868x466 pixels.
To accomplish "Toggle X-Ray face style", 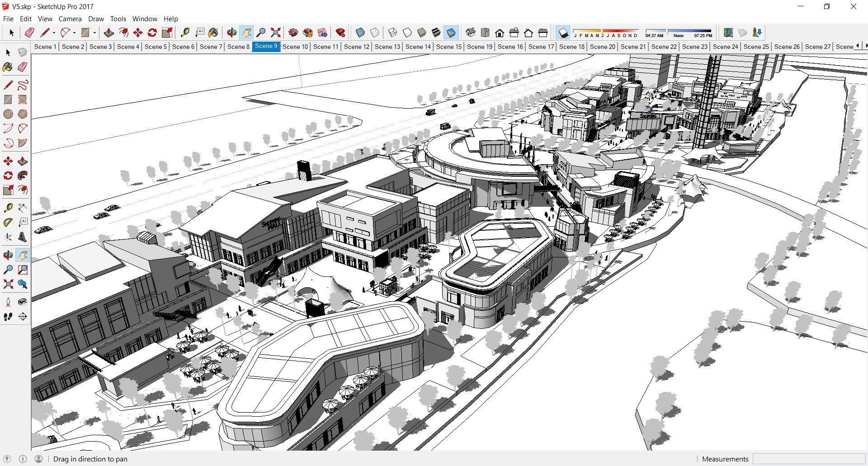I will tap(360, 33).
